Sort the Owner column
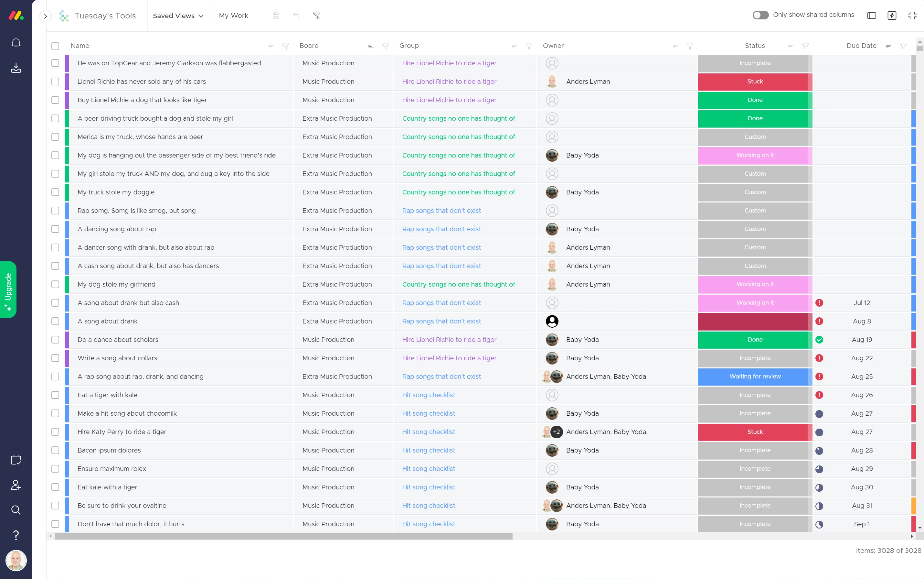Viewport: 924px width, 579px height. [675, 46]
